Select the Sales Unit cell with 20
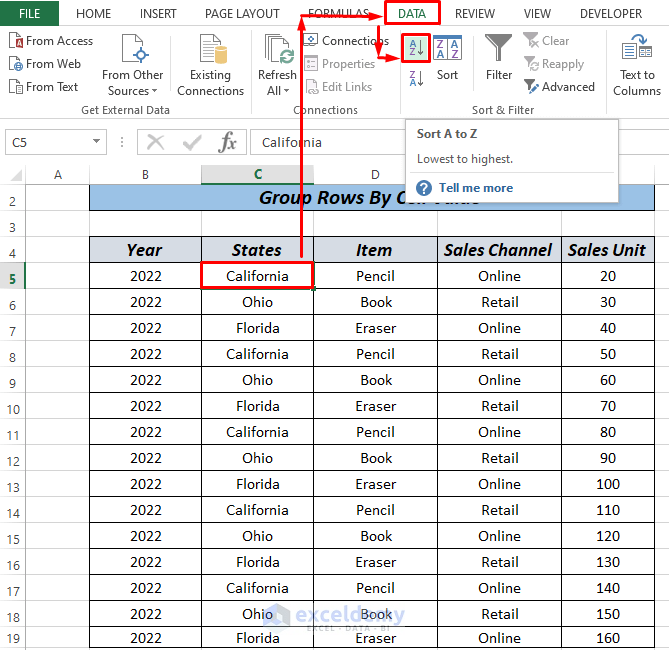This screenshot has height=650, width=669. point(607,276)
